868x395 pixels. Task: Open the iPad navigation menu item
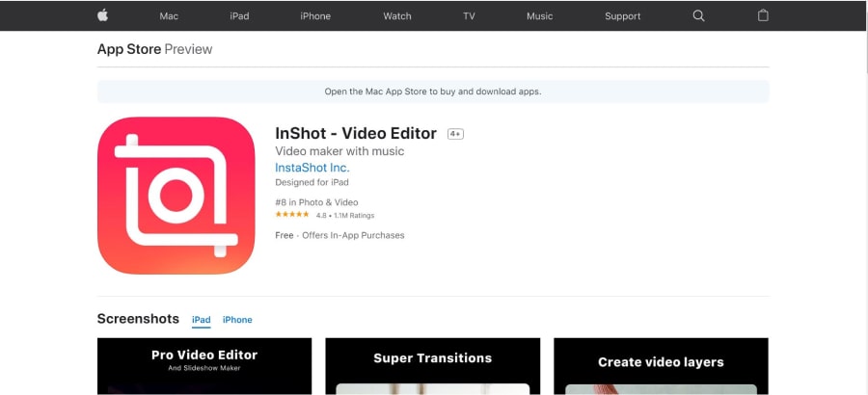[x=239, y=16]
